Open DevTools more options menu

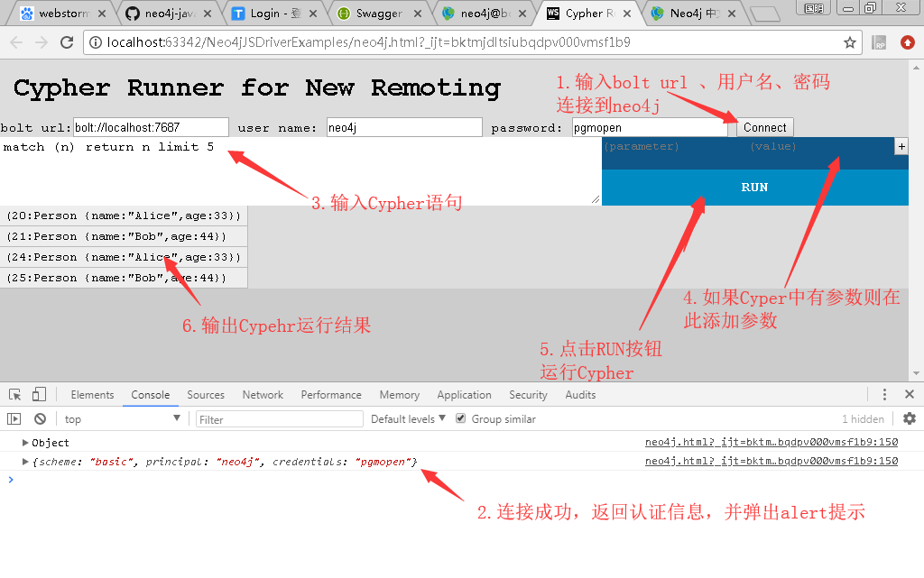(x=884, y=394)
